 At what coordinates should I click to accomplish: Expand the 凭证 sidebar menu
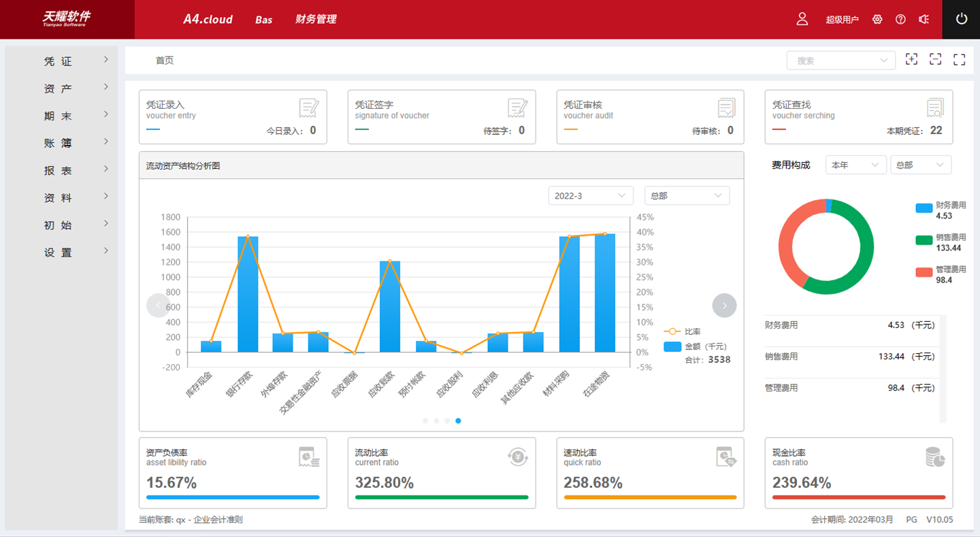[59, 61]
